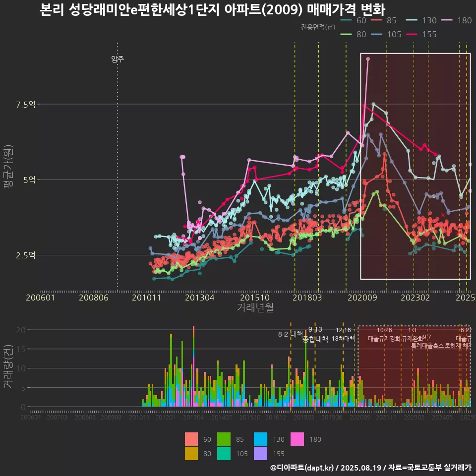Select the 60 line legend entry
Image resolution: width=476 pixels, height=476 pixels.
[x=354, y=20]
